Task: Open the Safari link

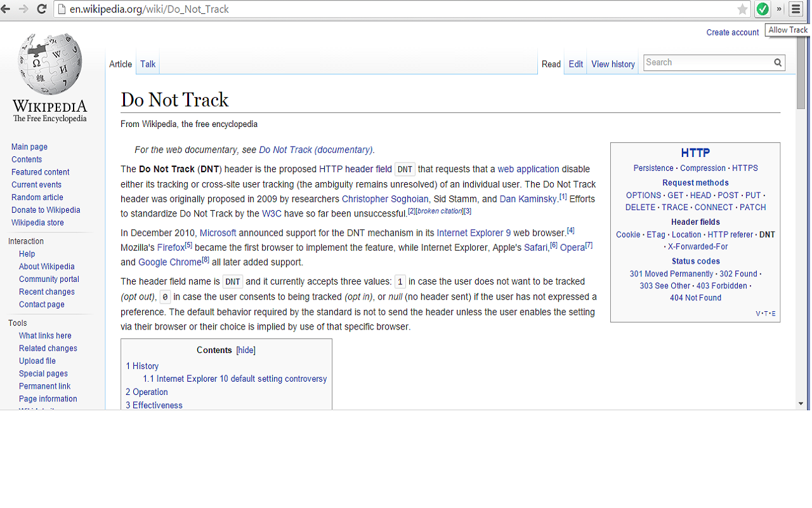Action: pos(536,248)
